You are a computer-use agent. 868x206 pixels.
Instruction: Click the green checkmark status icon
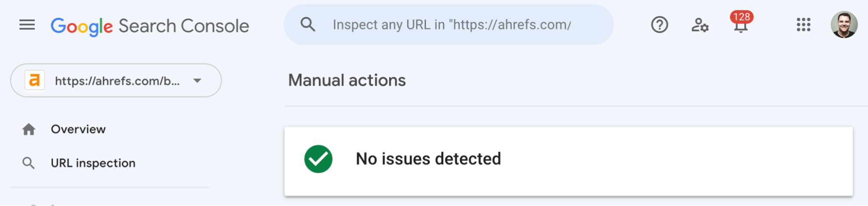point(318,159)
